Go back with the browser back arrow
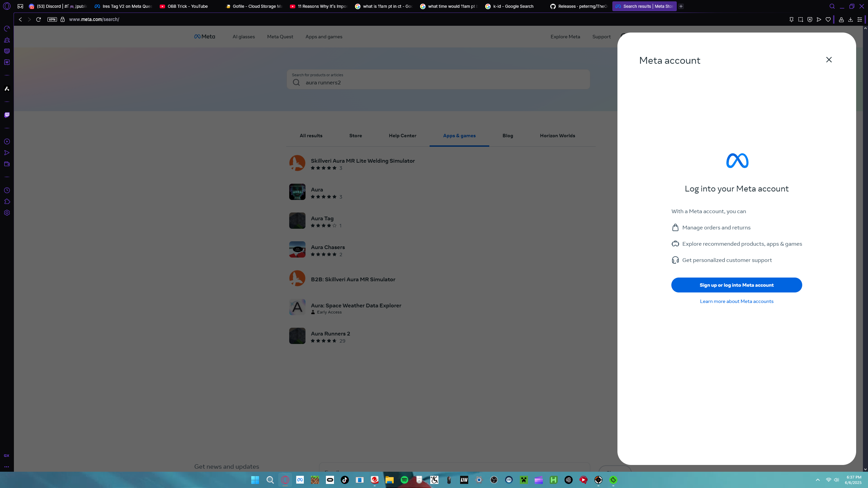Image resolution: width=868 pixels, height=488 pixels. pyautogui.click(x=20, y=20)
